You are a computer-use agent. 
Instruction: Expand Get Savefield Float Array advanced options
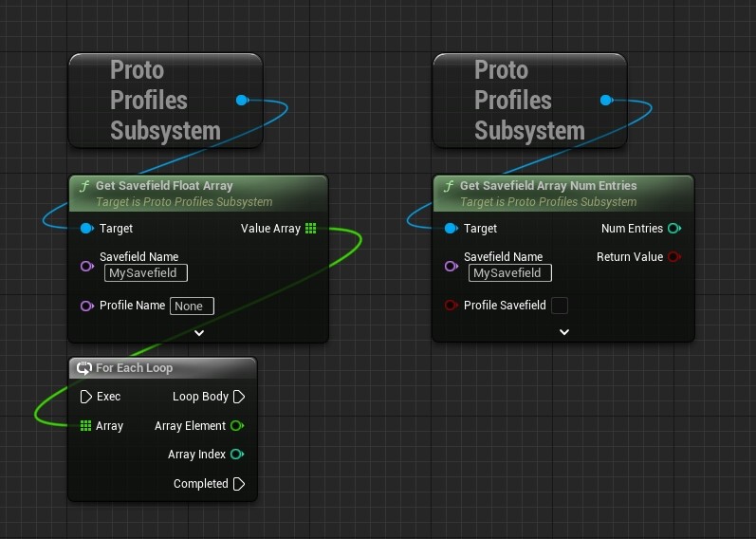point(199,333)
